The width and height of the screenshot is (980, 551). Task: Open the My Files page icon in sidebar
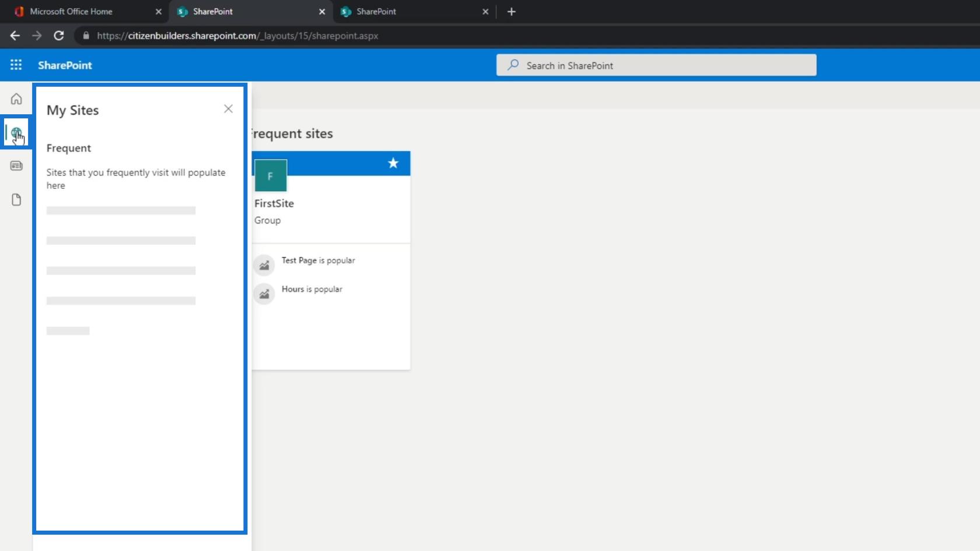tap(16, 200)
